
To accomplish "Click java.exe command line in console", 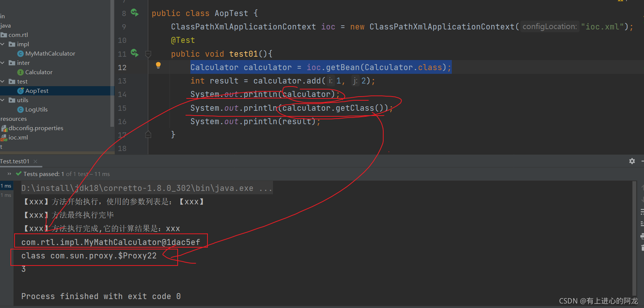I will click(147, 188).
